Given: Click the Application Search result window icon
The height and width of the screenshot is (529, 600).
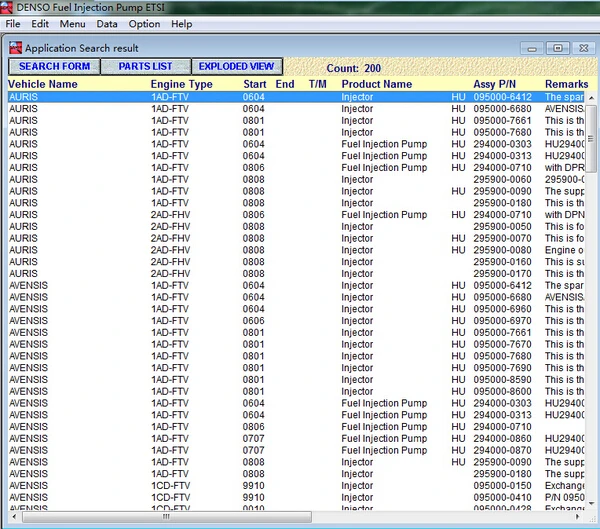Looking at the screenshot, I should pos(15,48).
